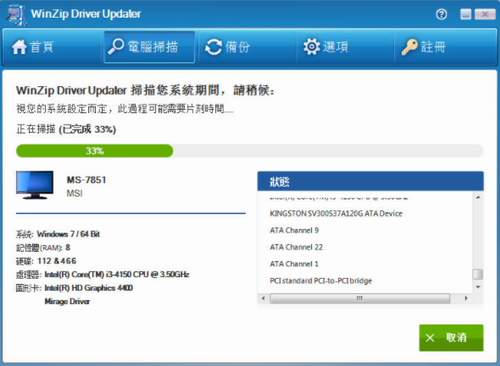Click the options gear icon

(311, 47)
